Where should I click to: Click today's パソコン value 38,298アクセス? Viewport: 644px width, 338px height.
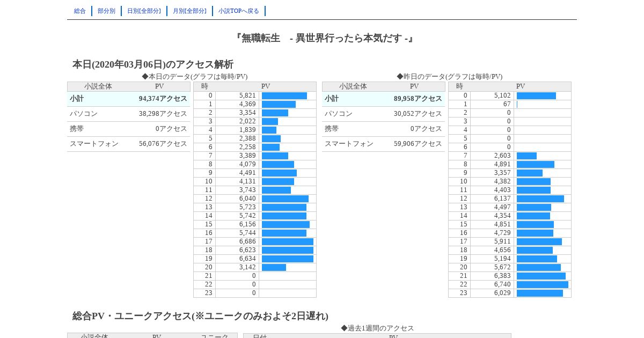163,114
